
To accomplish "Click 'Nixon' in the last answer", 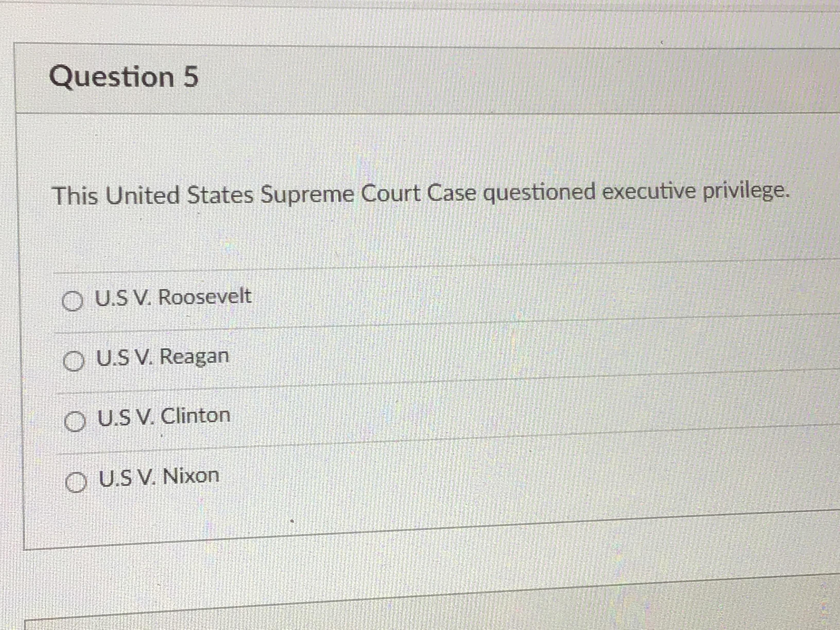I will tap(191, 476).
